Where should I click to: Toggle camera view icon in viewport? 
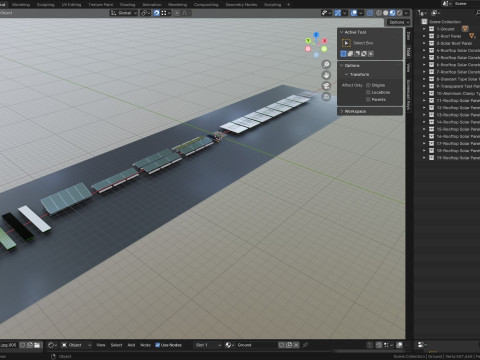point(326,86)
